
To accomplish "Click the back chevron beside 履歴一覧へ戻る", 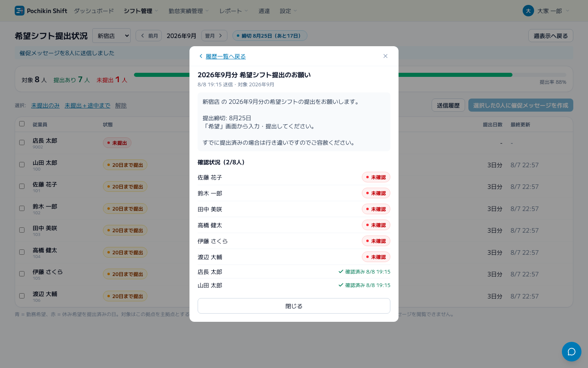I will pos(200,56).
